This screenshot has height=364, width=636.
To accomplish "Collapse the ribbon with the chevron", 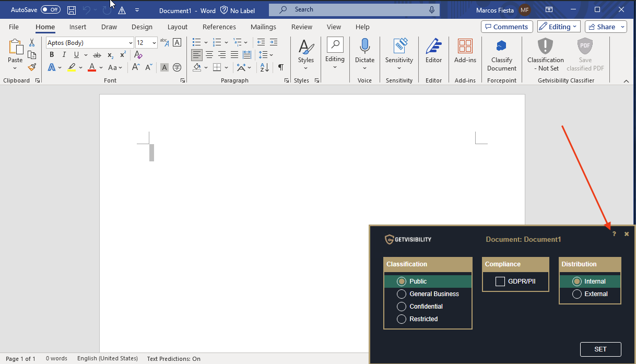I will click(626, 80).
